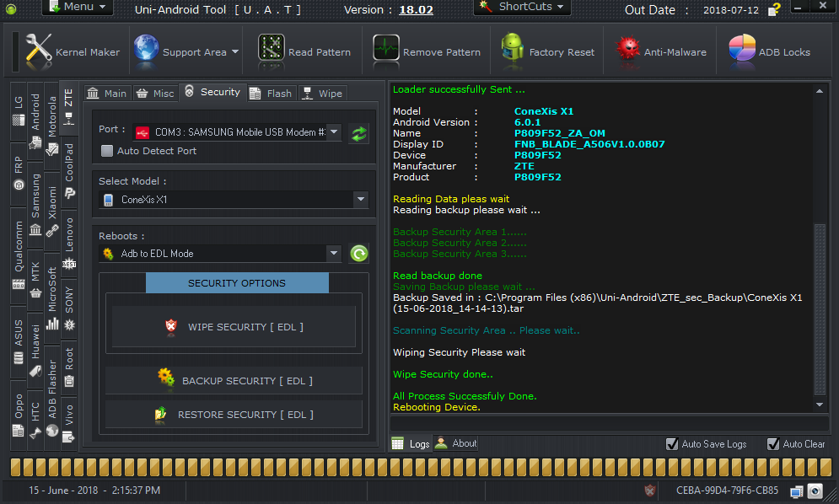
Task: Select the Security tab
Action: 213,92
